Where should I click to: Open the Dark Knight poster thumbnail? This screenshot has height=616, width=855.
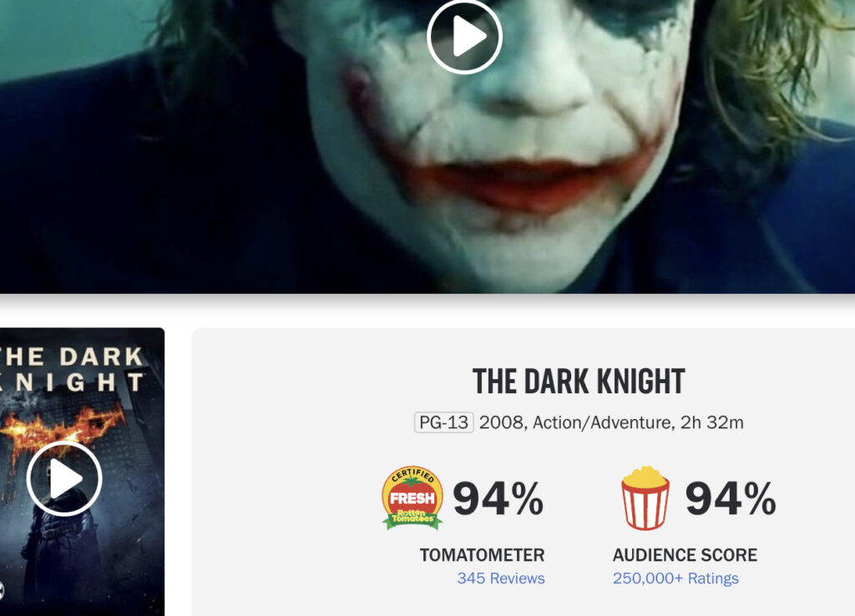pos(82,472)
